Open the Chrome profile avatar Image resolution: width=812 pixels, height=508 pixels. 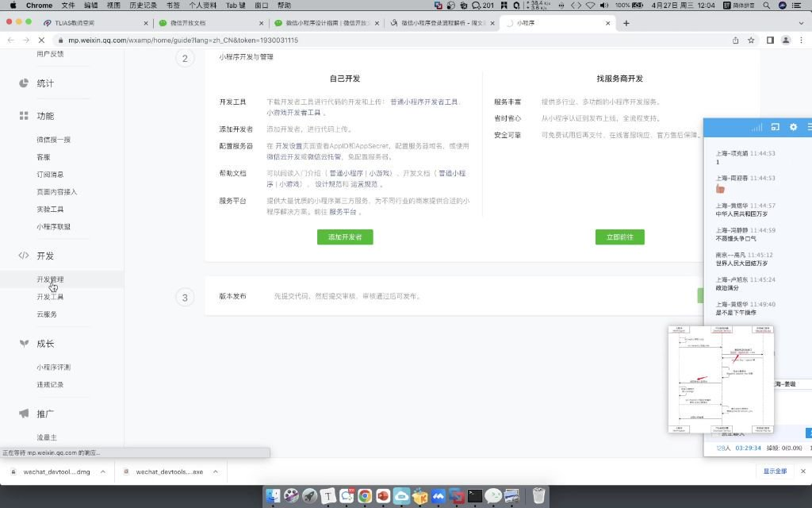pos(786,40)
